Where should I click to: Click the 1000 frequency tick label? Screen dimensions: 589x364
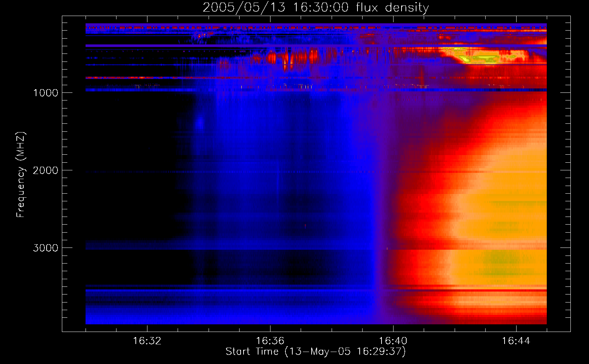coord(46,93)
